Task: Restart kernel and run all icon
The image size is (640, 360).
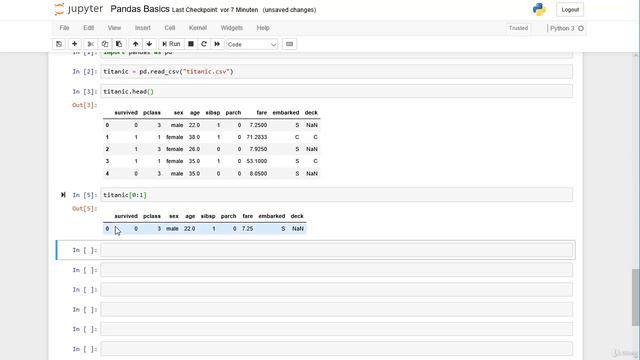Action: pyautogui.click(x=217, y=44)
